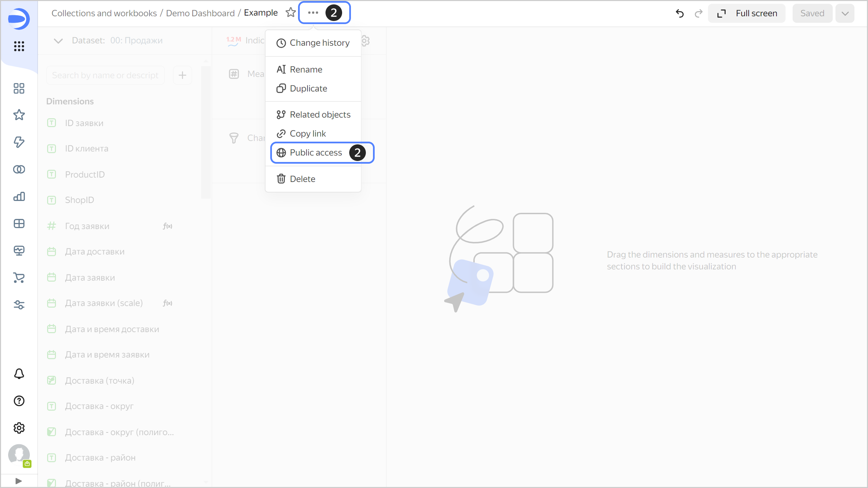Click the undo arrow in the top bar
This screenshot has height=488, width=868.
680,13
